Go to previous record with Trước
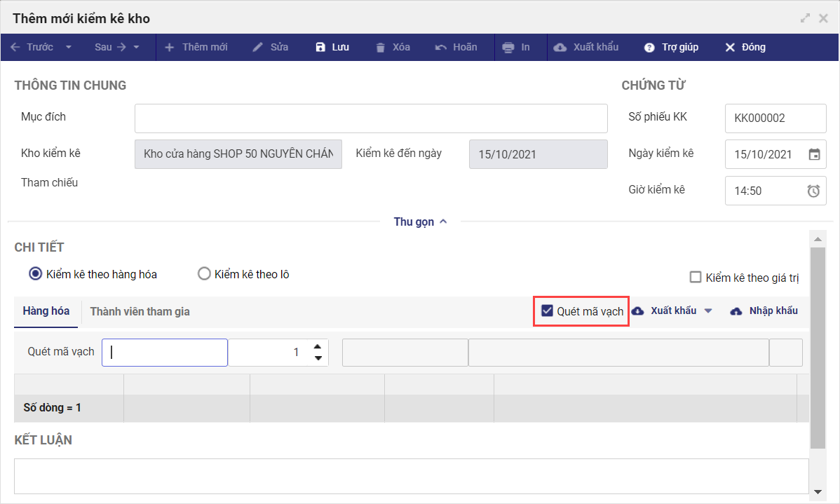 [x=32, y=47]
